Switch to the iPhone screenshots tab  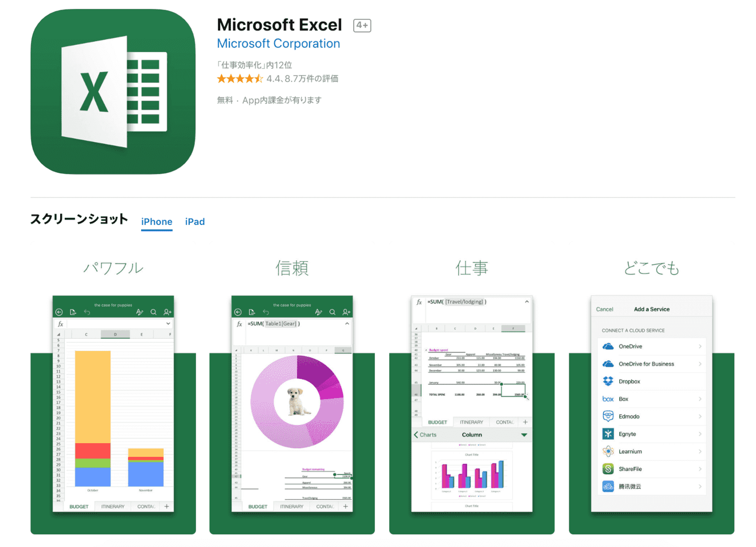click(x=157, y=222)
